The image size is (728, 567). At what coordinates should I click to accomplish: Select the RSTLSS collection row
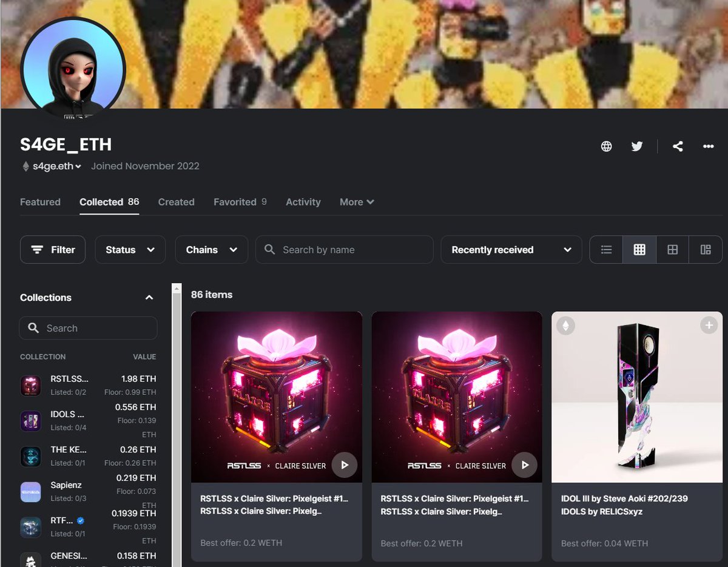click(x=88, y=385)
